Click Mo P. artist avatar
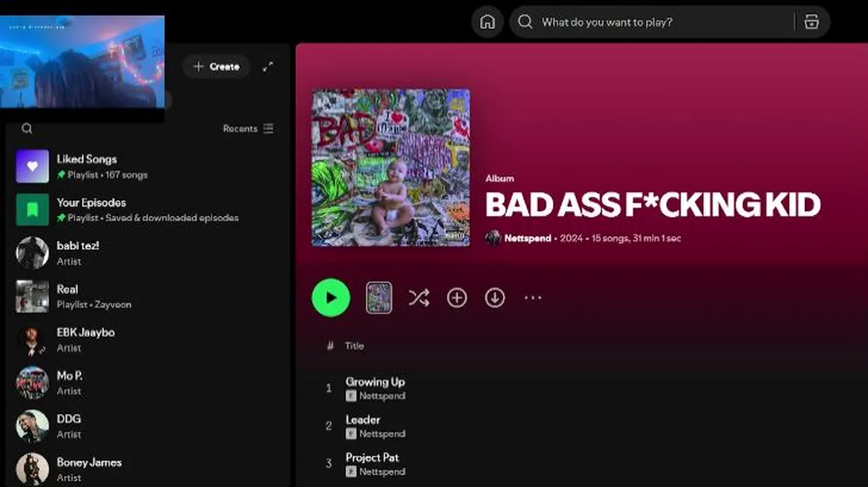The image size is (868, 487). (32, 383)
